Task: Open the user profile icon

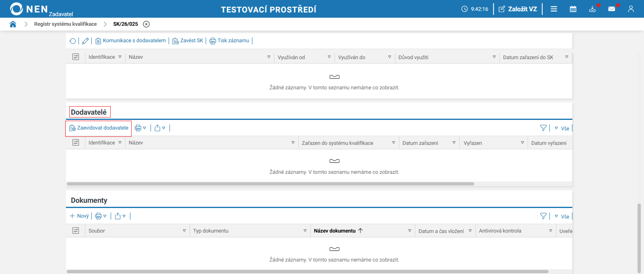Action: tap(631, 9)
